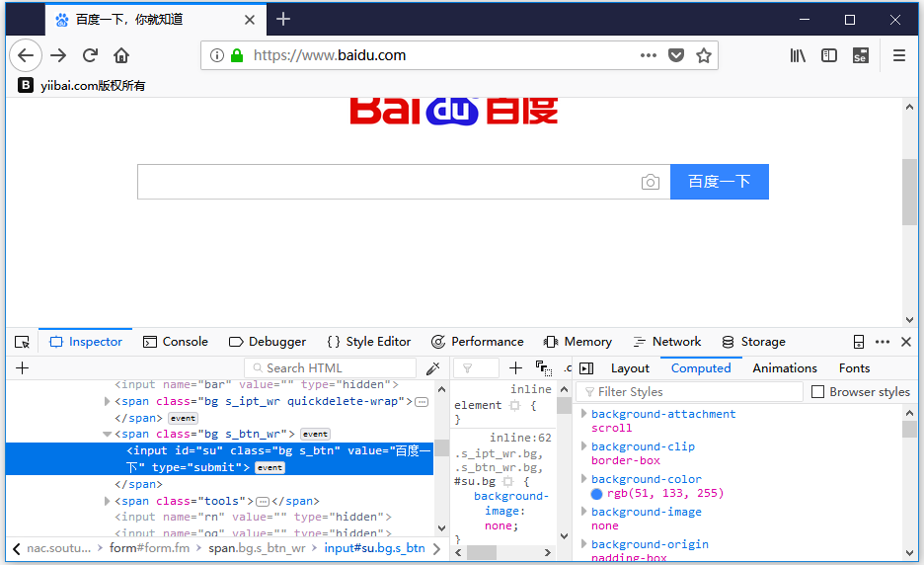The image size is (924, 565).
Task: Open the Style Editor tab
Action: coord(369,342)
